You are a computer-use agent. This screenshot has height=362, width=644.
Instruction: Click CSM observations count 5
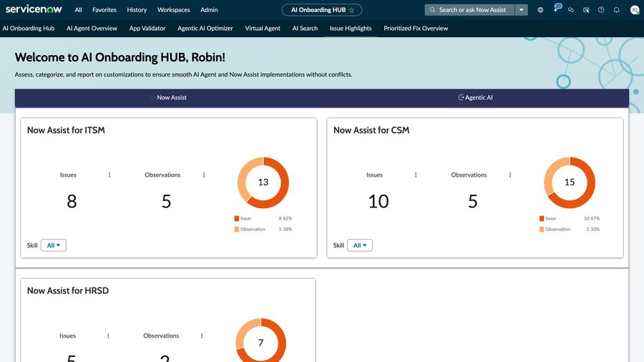(473, 201)
